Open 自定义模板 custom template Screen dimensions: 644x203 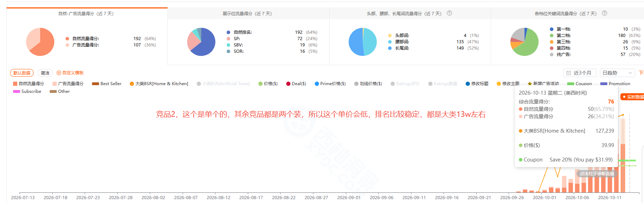click(70, 73)
